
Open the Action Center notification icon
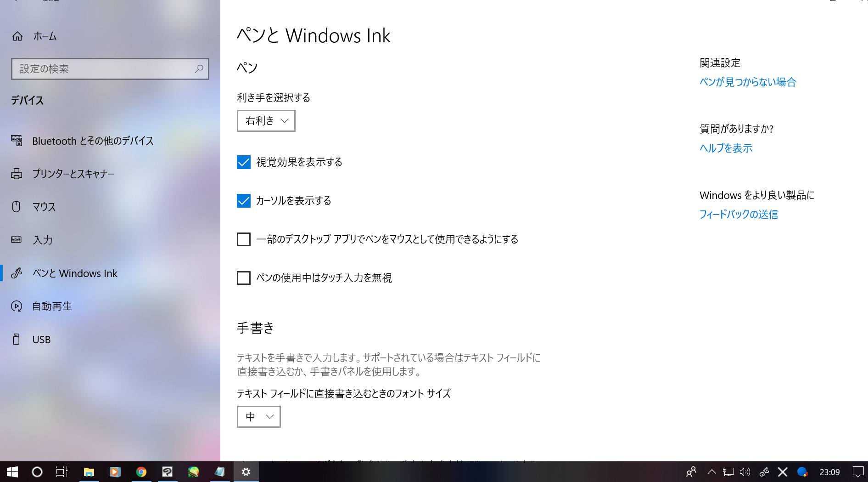point(858,472)
